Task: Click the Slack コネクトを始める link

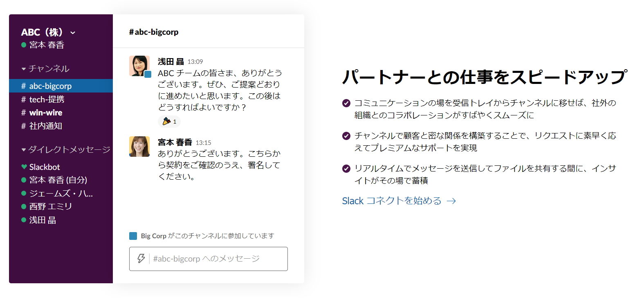Action: click(x=391, y=201)
